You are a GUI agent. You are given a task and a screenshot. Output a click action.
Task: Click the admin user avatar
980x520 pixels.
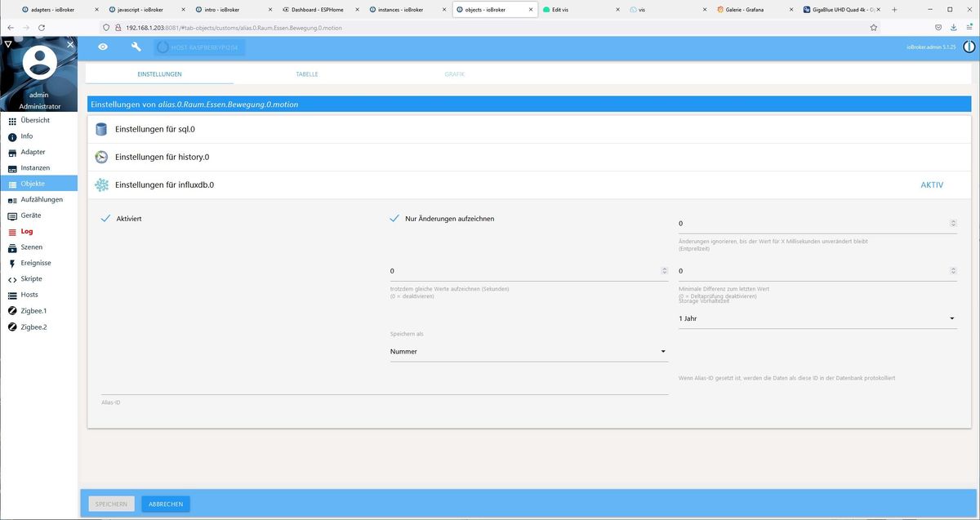pos(39,63)
